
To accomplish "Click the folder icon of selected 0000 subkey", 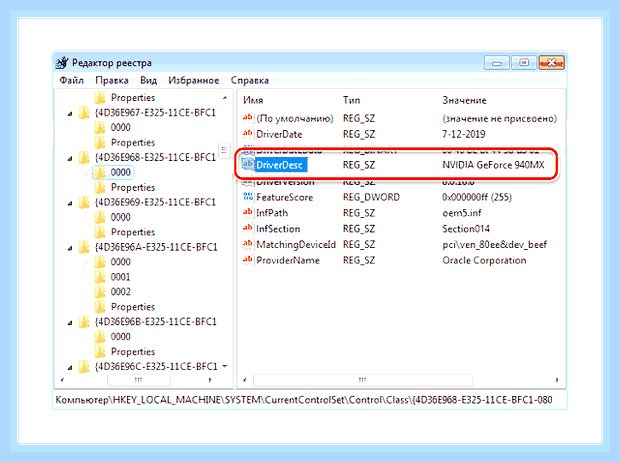I will coord(100,172).
